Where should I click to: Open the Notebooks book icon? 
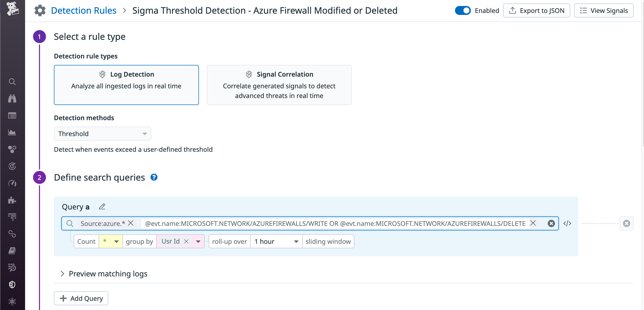[x=12, y=251]
